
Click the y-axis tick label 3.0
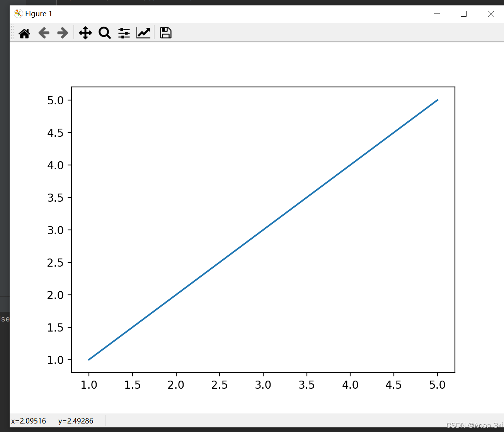55,230
